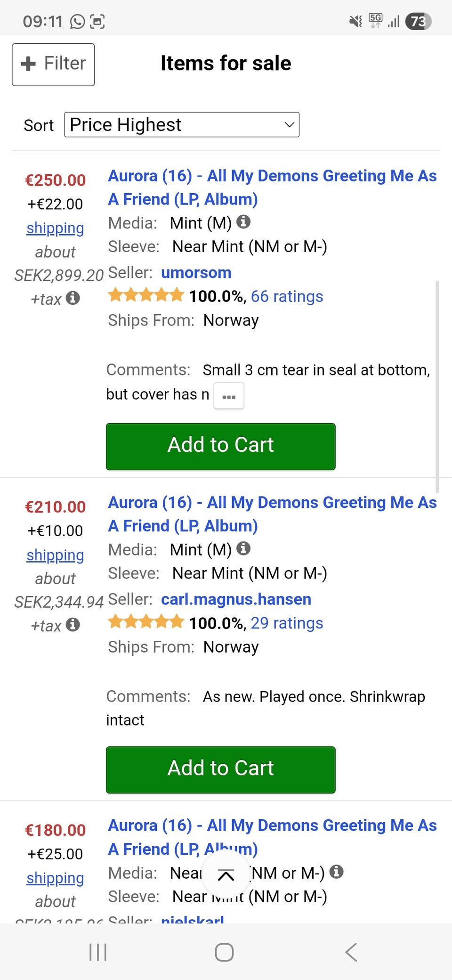The height and width of the screenshot is (980, 452).
Task: Tap the Android back navigation icon
Action: (x=351, y=952)
